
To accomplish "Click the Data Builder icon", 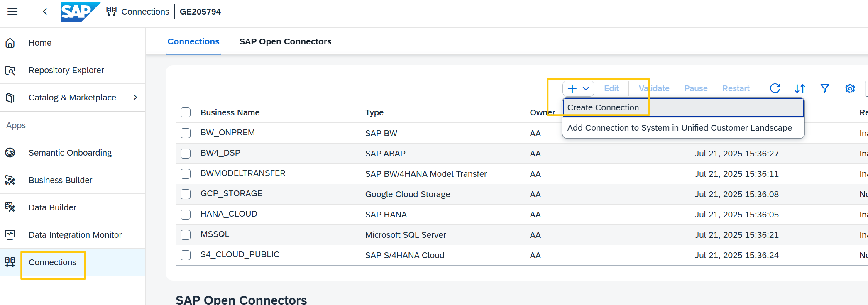I will 10,207.
